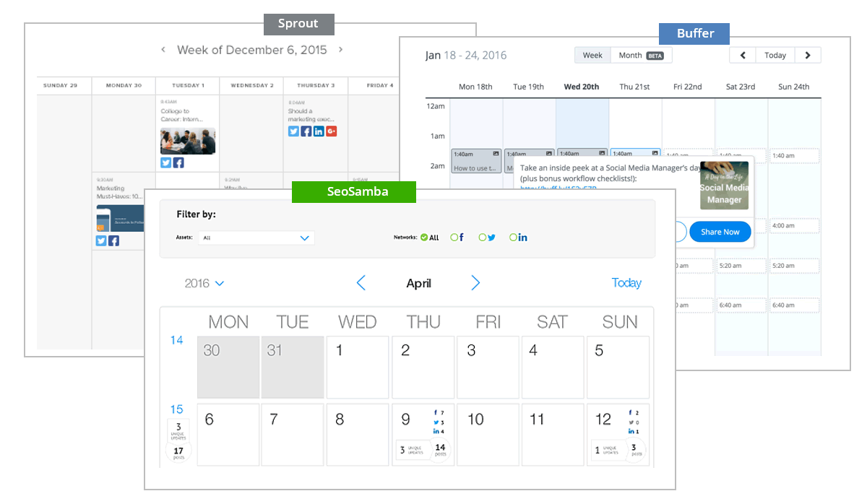Open week 15 link in SeoSamba

pyautogui.click(x=177, y=409)
